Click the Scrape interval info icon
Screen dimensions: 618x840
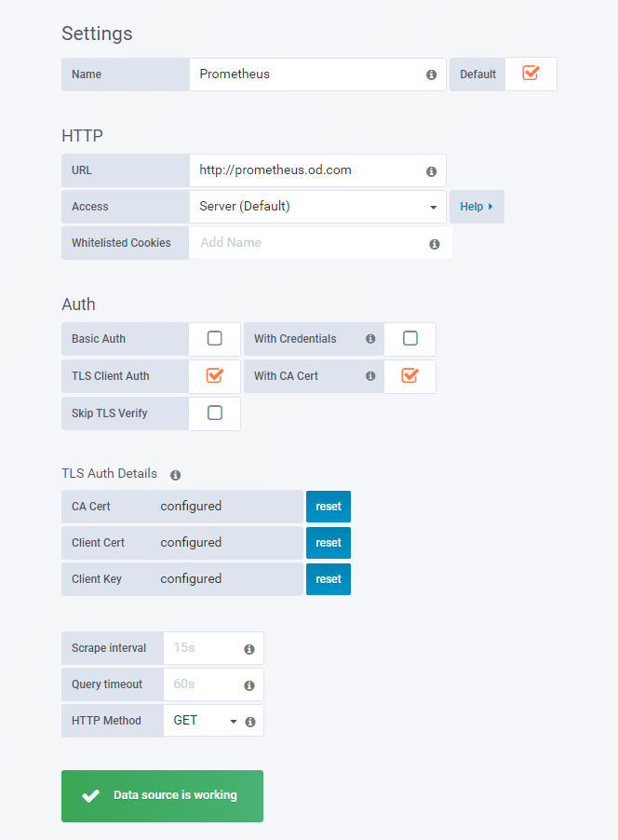(249, 649)
